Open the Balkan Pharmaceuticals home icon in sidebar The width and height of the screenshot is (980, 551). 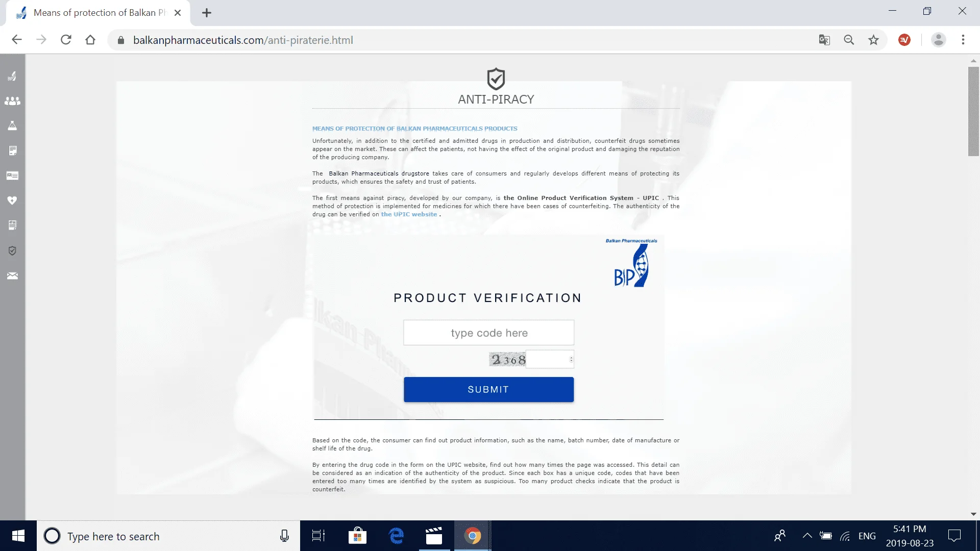(12, 76)
